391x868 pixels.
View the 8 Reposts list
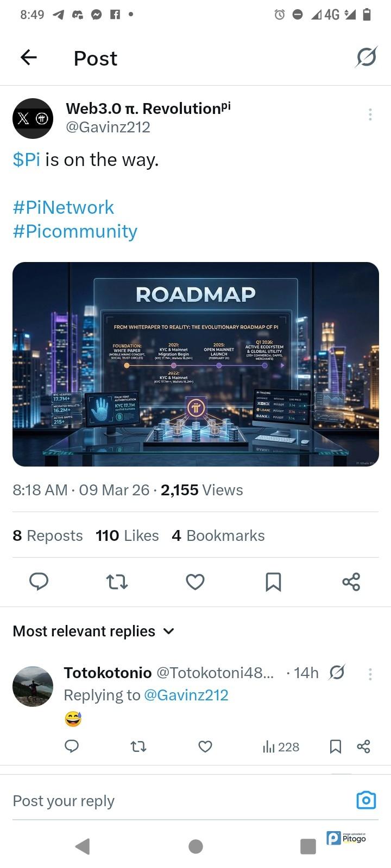(x=48, y=535)
